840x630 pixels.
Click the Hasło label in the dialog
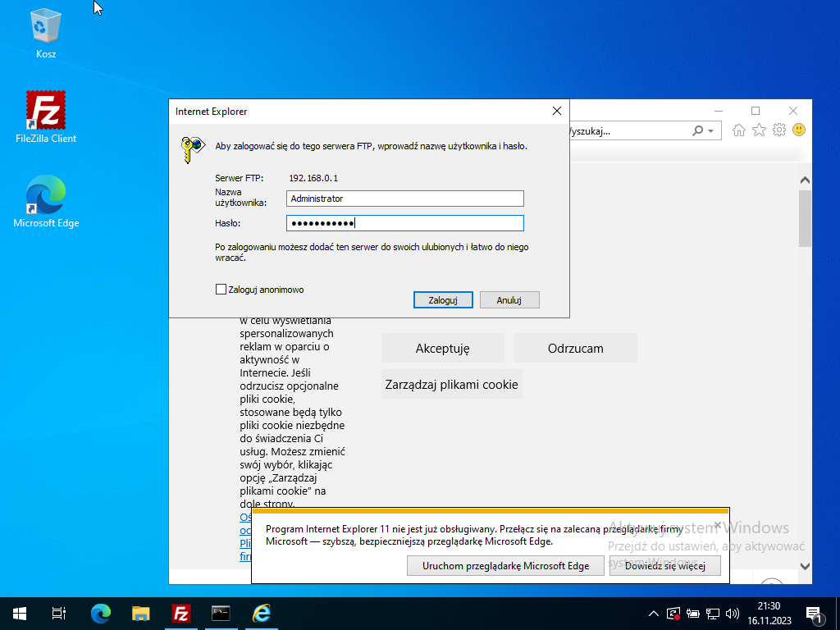(228, 223)
